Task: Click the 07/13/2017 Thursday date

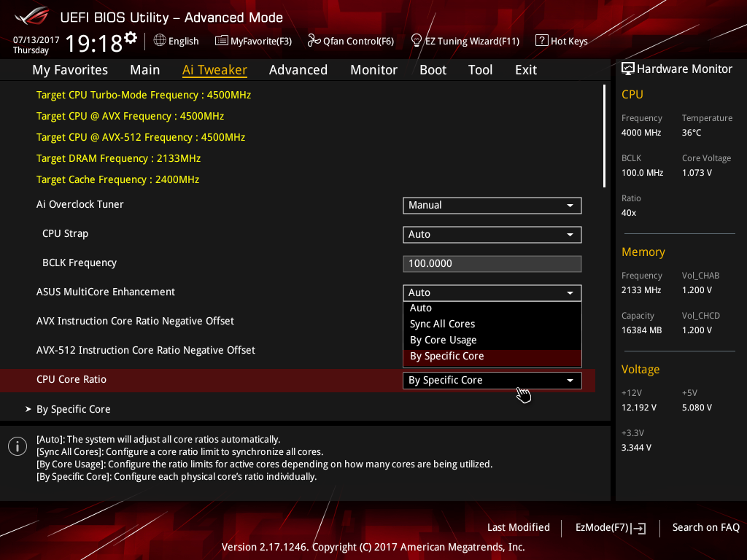Action: click(x=36, y=45)
